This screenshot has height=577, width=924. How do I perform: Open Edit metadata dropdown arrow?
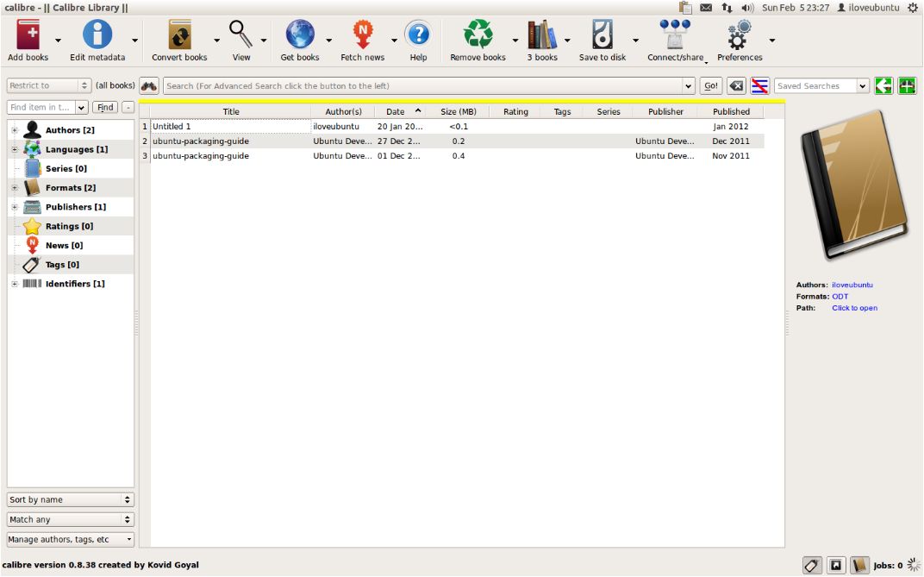135,41
